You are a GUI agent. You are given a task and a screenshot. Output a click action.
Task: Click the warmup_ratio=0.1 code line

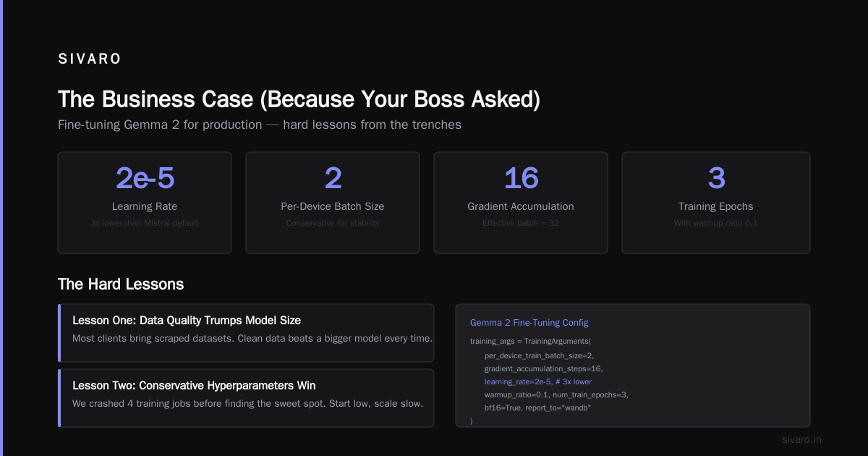coord(557,395)
